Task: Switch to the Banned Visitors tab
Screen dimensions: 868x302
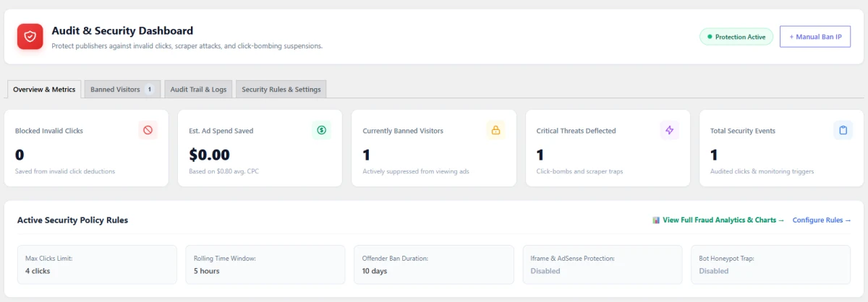Action: pyautogui.click(x=122, y=89)
